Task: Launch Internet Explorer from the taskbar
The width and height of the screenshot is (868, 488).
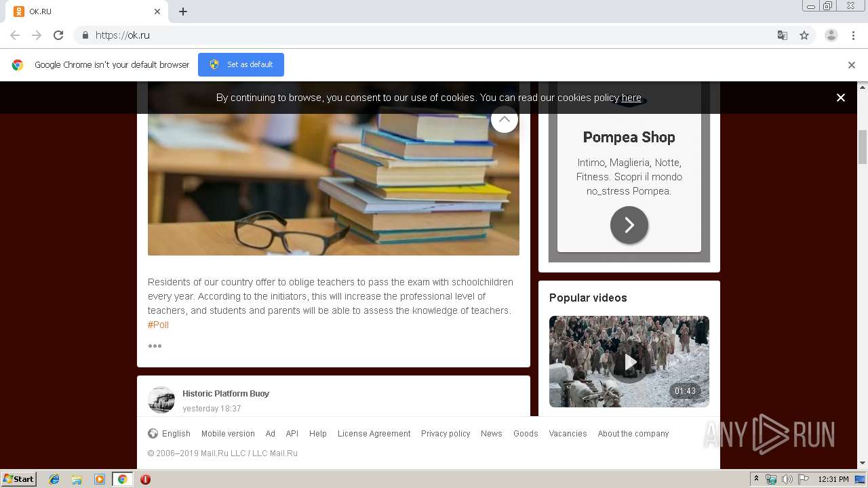Action: [54, 479]
